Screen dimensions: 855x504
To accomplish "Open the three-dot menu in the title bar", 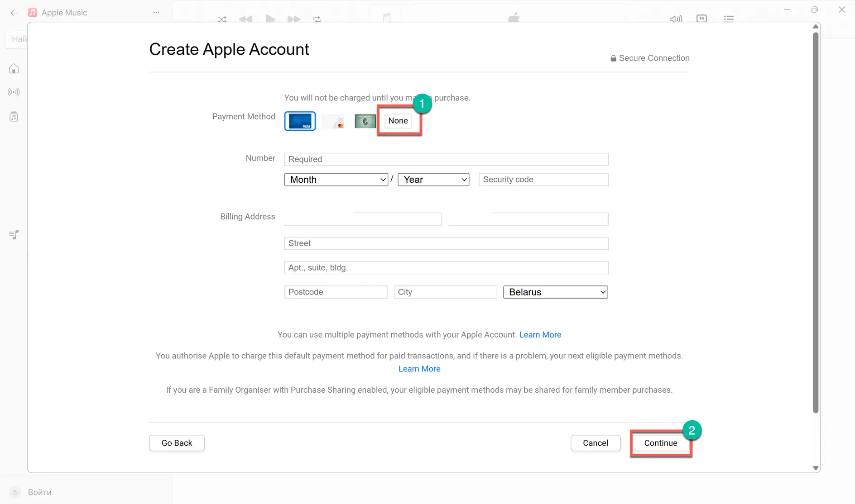I will [x=156, y=13].
